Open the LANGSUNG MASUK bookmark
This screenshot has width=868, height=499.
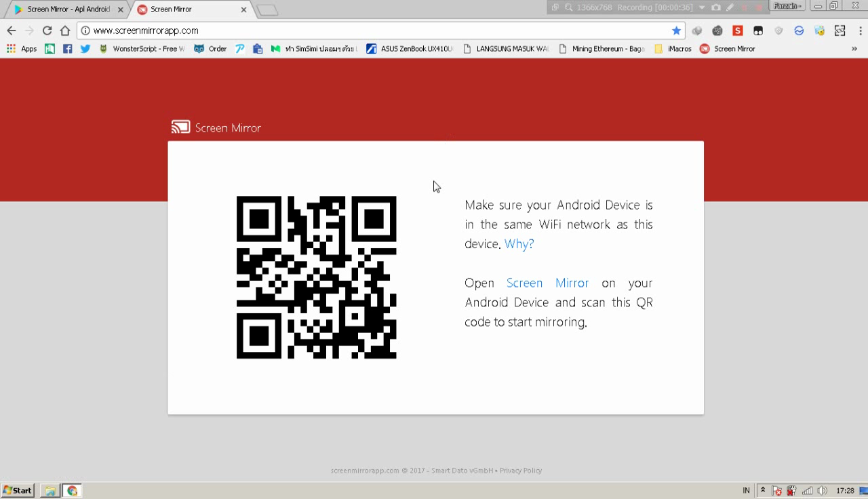[506, 49]
